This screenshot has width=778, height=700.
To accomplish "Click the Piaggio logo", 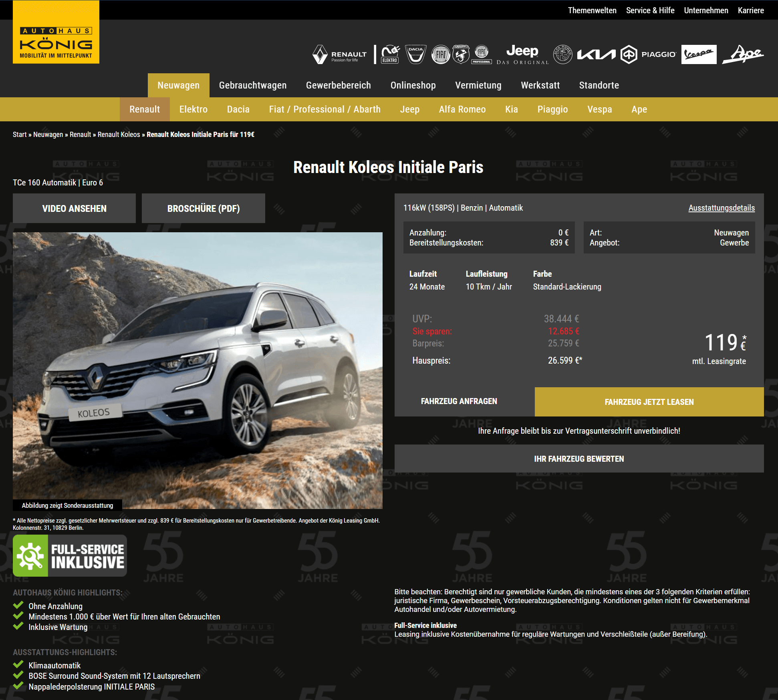I will (x=649, y=54).
